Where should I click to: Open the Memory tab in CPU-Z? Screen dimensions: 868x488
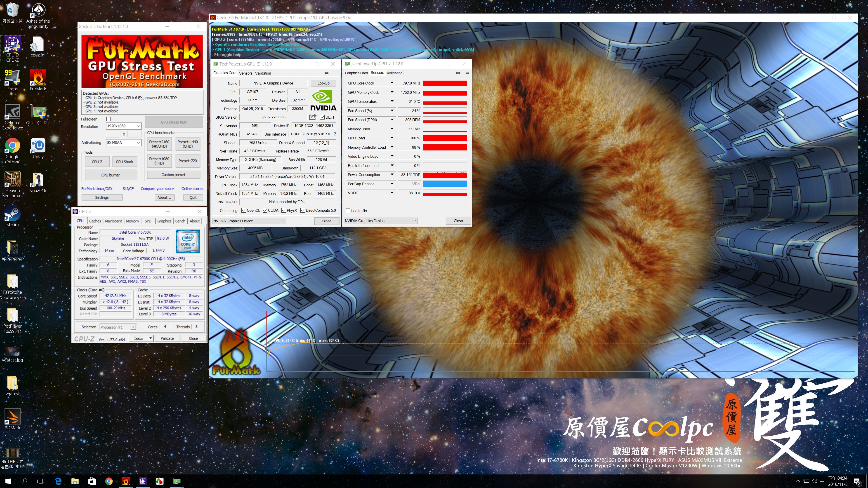(132, 221)
